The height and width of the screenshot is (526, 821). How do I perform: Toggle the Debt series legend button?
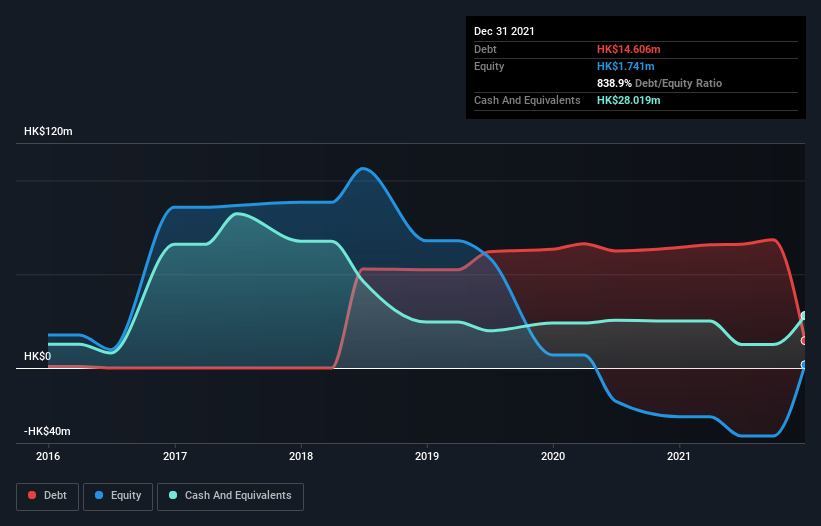pyautogui.click(x=48, y=496)
